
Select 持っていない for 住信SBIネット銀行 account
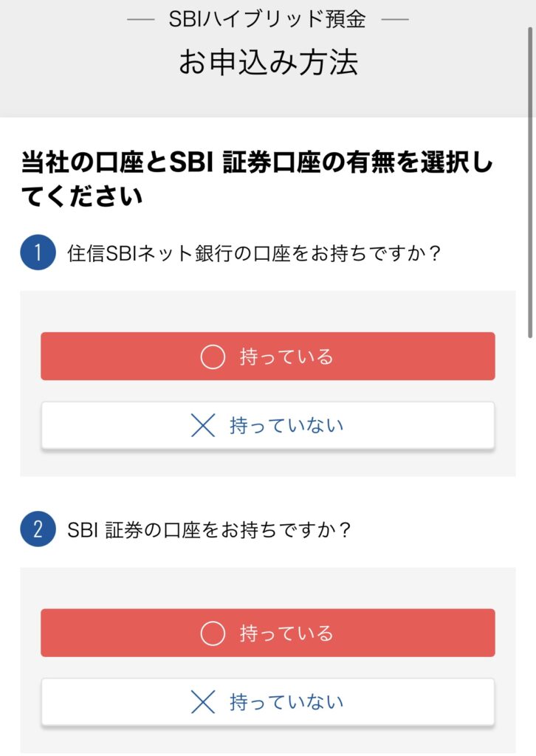click(267, 426)
